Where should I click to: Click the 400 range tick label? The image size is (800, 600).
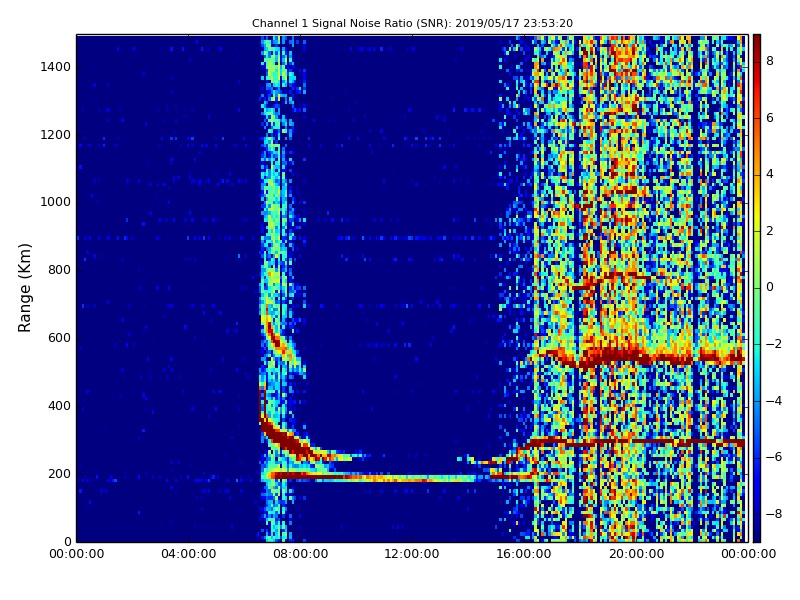[x=59, y=406]
